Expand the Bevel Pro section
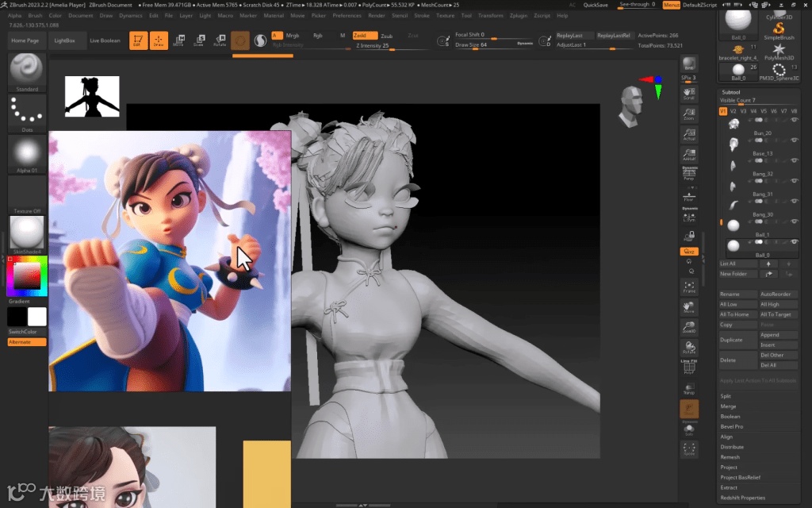The image size is (812, 508). [x=732, y=426]
